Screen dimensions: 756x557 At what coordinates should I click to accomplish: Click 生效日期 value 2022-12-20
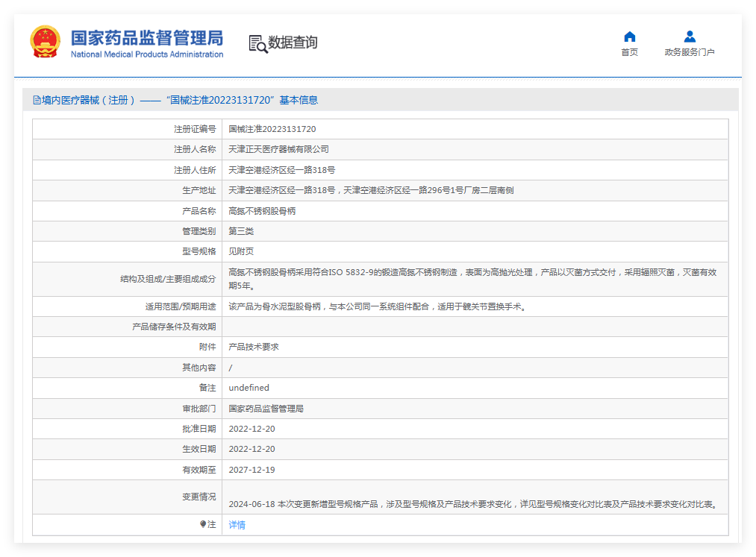pos(252,449)
